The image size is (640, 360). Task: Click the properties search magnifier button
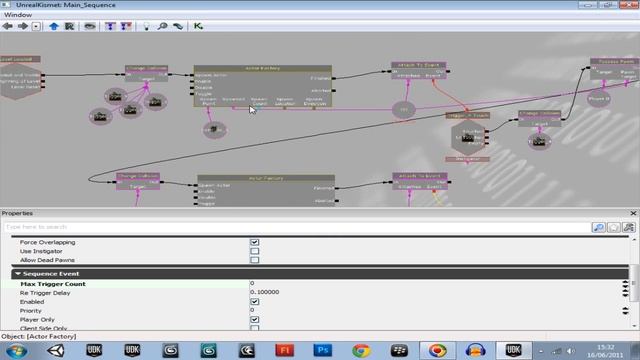coord(598,227)
